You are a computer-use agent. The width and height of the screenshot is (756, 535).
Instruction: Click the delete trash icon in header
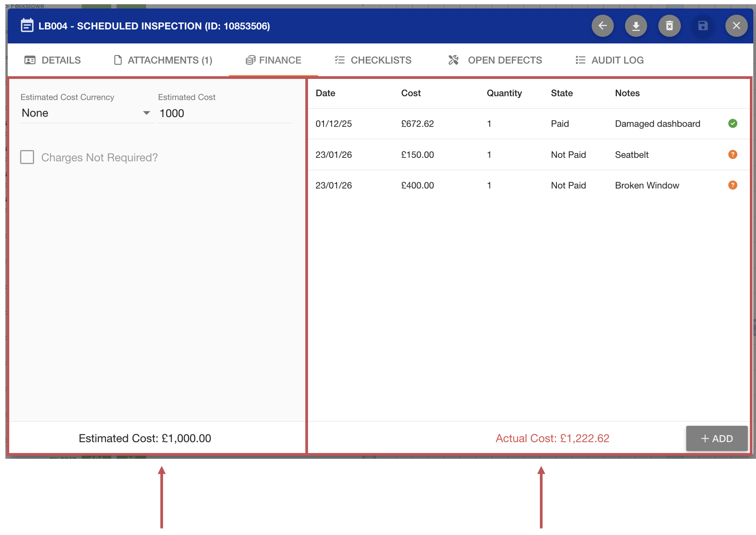click(669, 26)
